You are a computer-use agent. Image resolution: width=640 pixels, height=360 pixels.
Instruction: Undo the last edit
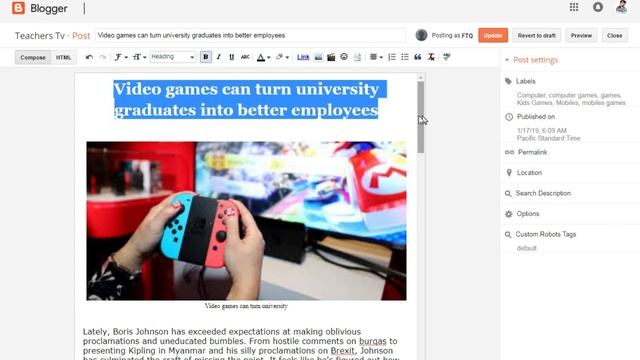coord(89,57)
